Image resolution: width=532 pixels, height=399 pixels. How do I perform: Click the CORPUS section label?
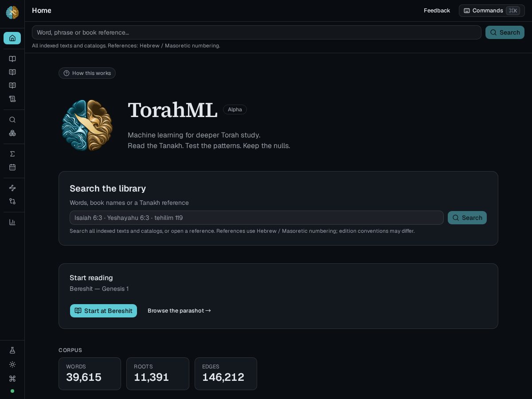[70, 350]
